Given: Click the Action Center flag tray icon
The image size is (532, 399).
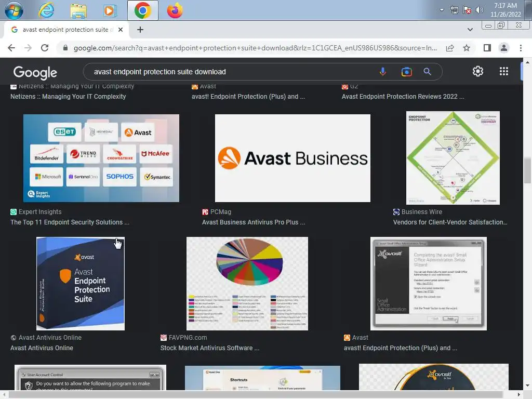Looking at the screenshot, I should [x=467, y=10].
